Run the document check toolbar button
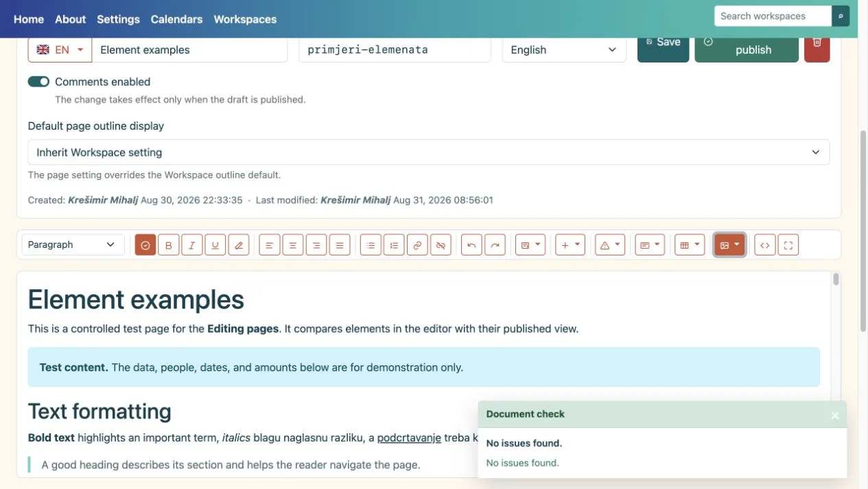Screen dimensions: 868x489 point(145,245)
